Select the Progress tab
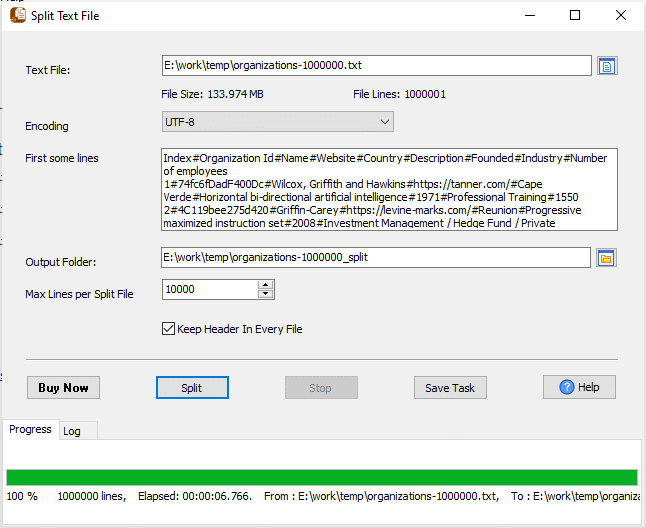 click(x=30, y=429)
